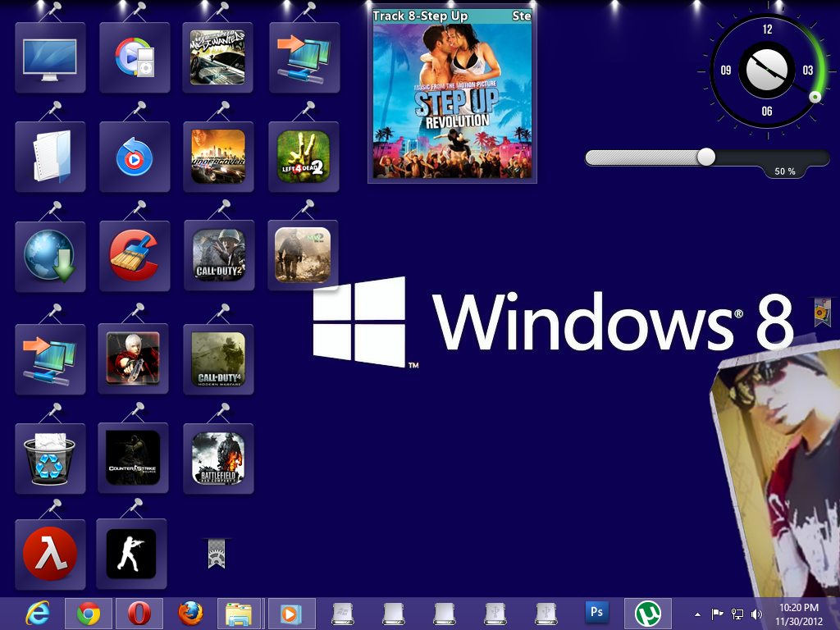Open Modern Warfare 2 shortcut
Image resolution: width=840 pixels, height=630 pixels.
click(x=302, y=254)
